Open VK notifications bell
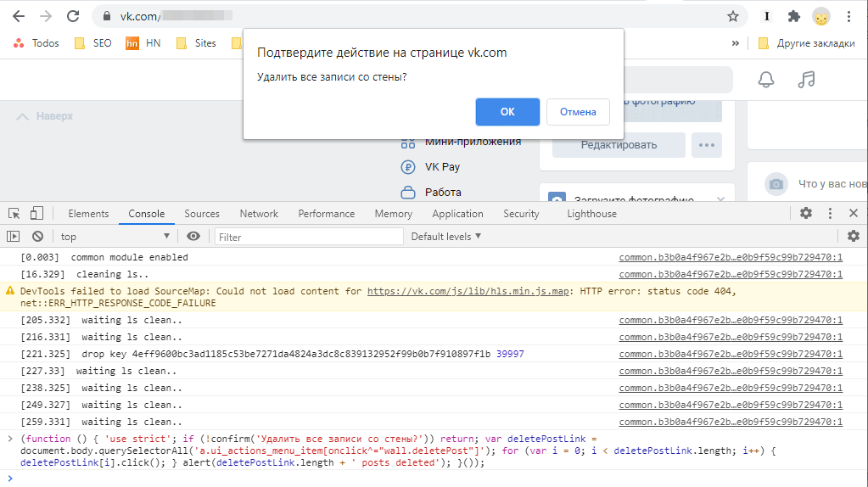868x487 pixels. (766, 80)
